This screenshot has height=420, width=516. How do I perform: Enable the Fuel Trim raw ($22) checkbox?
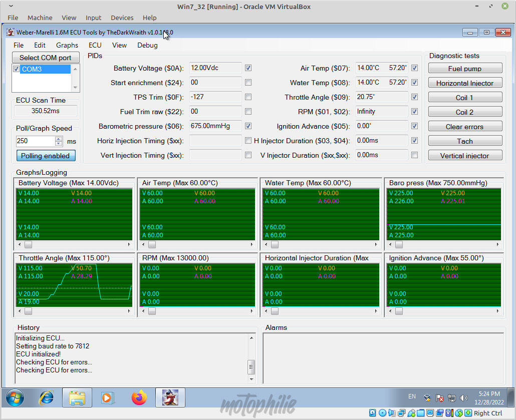[248, 112]
